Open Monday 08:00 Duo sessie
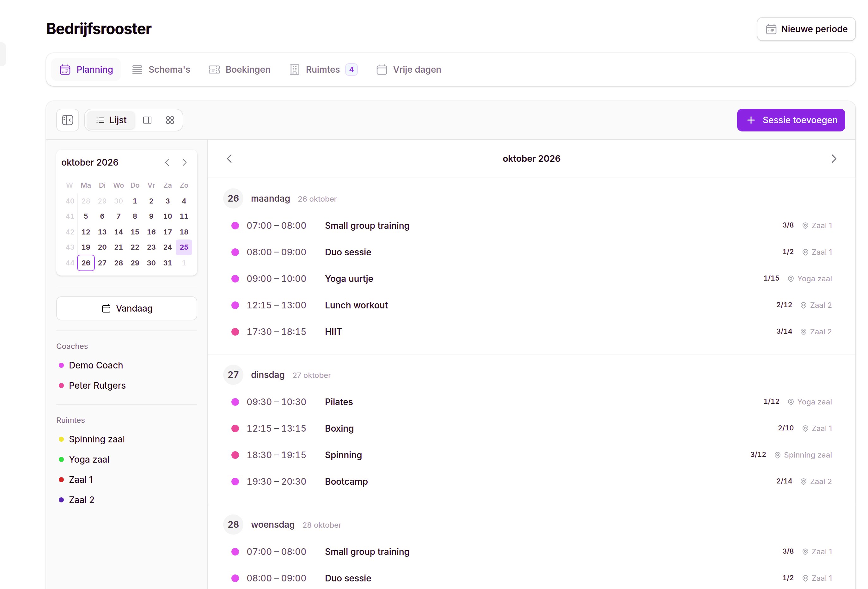 (531, 252)
